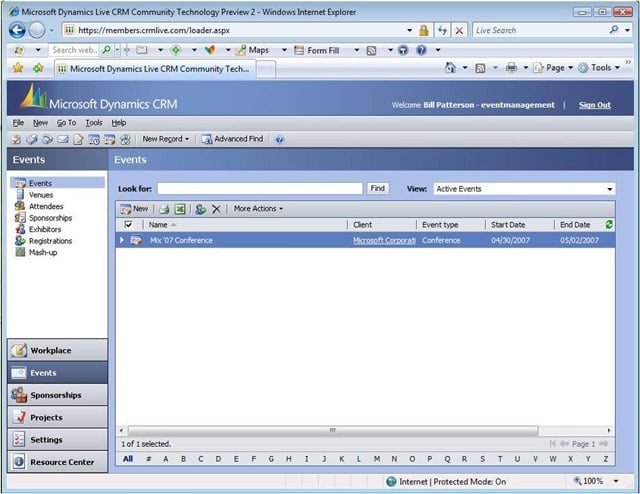Screen dimensions: 640x494
Task: Click the green refresh grid icon
Action: (x=609, y=224)
